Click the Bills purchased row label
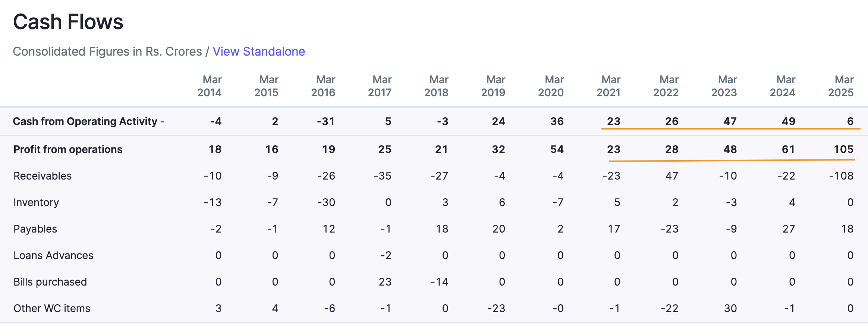This screenshot has width=868, height=324. [x=50, y=282]
